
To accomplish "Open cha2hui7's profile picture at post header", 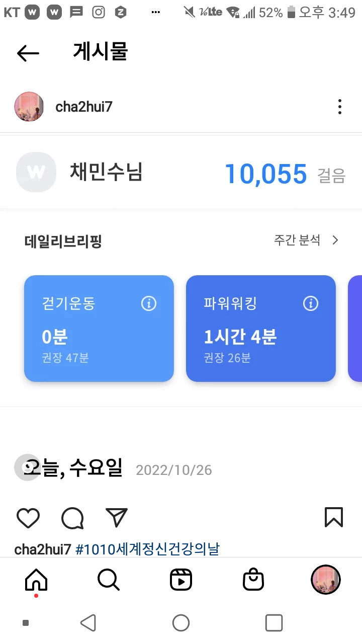I will pos(29,107).
